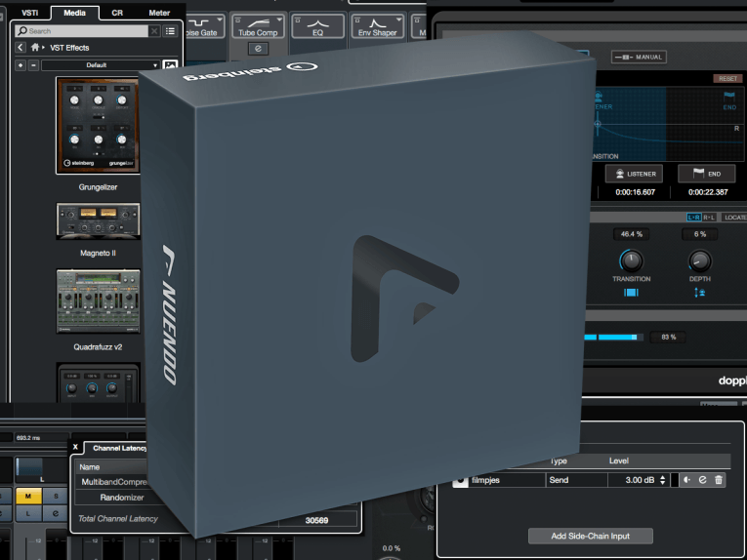The image size is (747, 560).
Task: Click the plus button beside Default
Action: pos(20,65)
